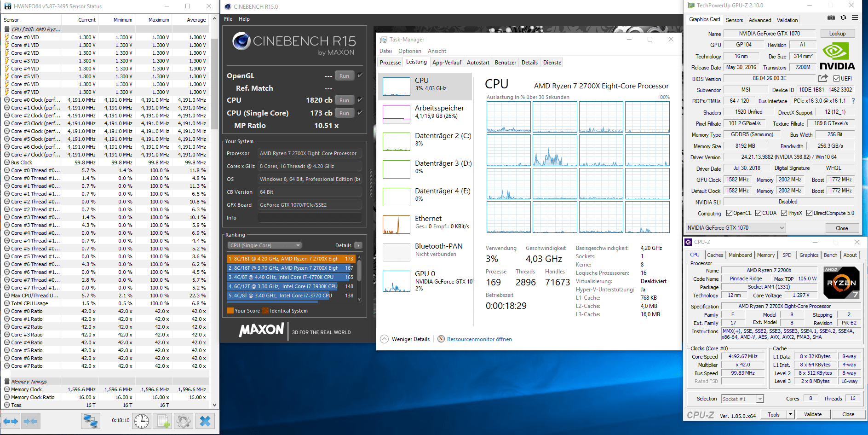The image size is (868, 435).
Task: Click the Lookup button in GPU-Z
Action: [x=837, y=34]
